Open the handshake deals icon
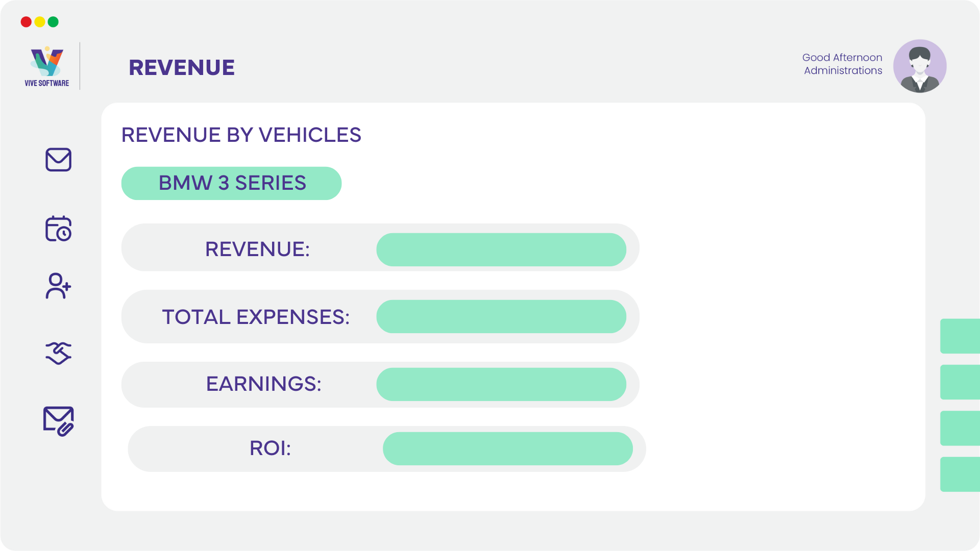The image size is (980, 551). 58,353
